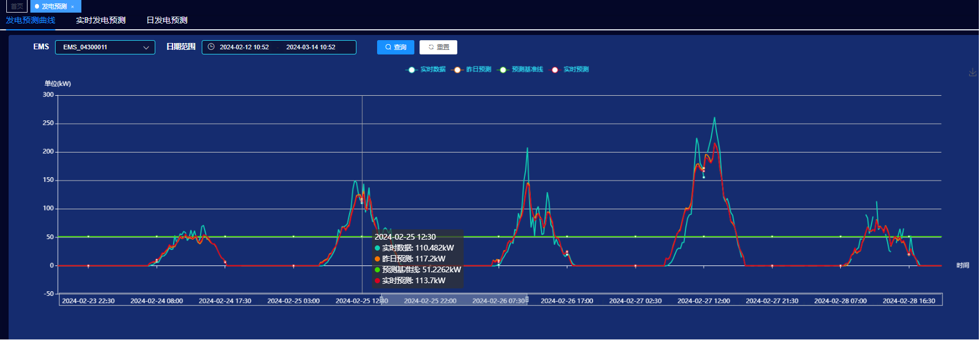Click the data zoom slider's selected range
The image size is (980, 340).
(x=454, y=300)
